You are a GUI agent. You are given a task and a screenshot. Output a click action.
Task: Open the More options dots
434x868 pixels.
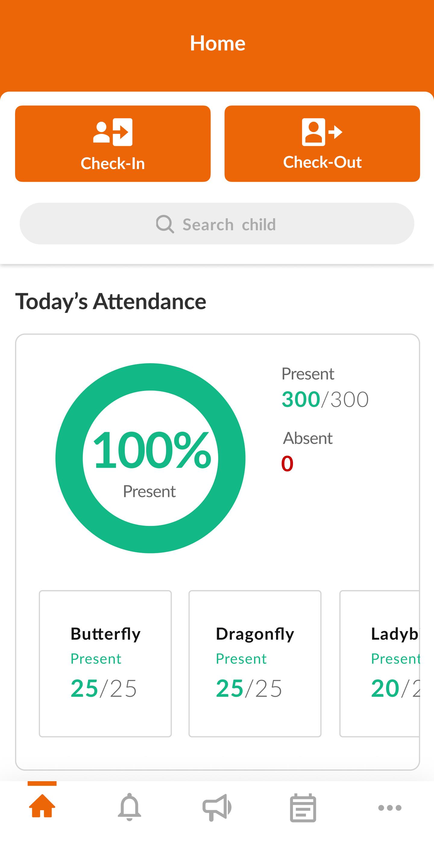[x=390, y=808]
